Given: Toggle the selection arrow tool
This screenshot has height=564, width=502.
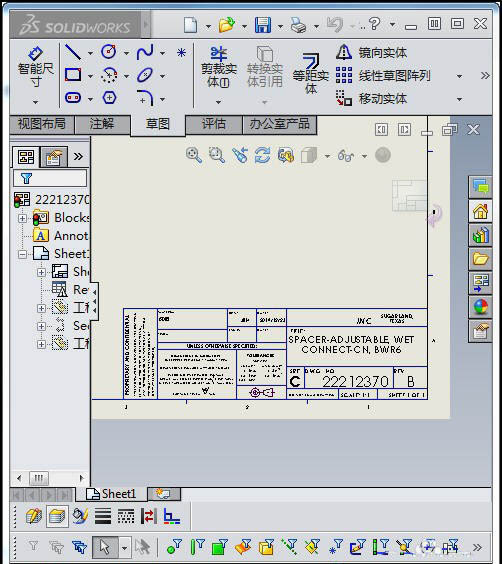Looking at the screenshot, I should click(x=105, y=547).
